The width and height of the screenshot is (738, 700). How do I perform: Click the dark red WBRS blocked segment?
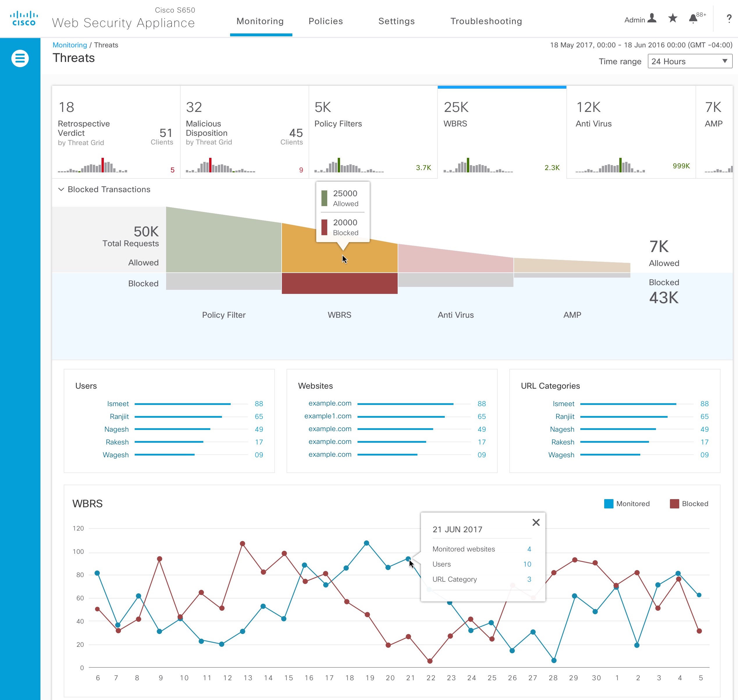pyautogui.click(x=339, y=284)
